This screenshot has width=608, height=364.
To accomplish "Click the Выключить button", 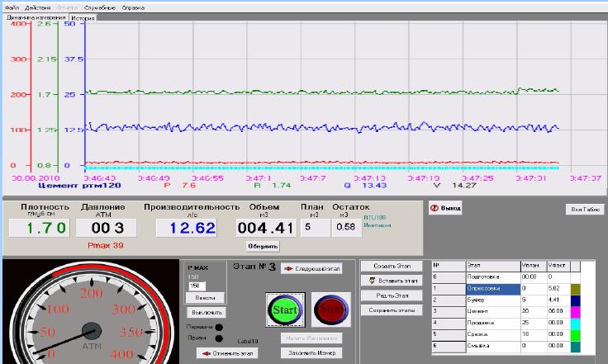I will [x=207, y=313].
